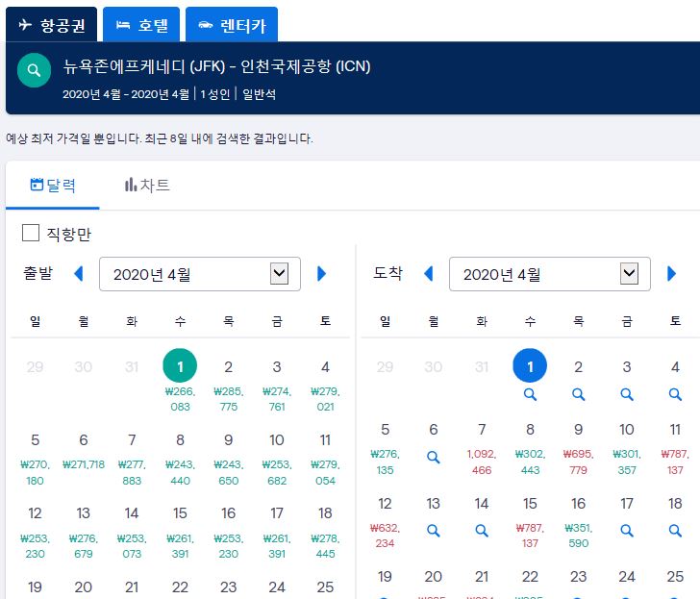Search prices for arrival date 3

pos(627,394)
